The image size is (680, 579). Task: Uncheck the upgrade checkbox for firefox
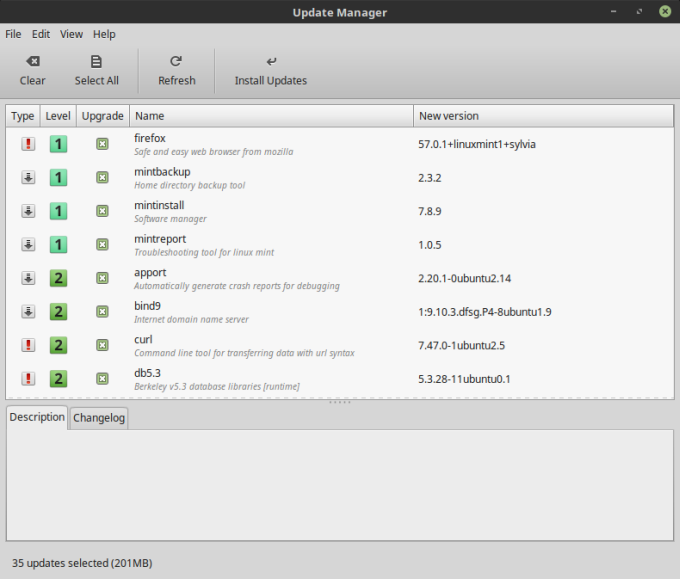click(x=102, y=144)
